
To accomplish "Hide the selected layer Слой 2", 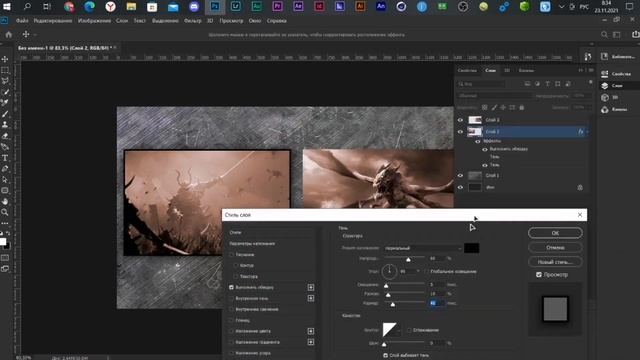I will pyautogui.click(x=460, y=131).
